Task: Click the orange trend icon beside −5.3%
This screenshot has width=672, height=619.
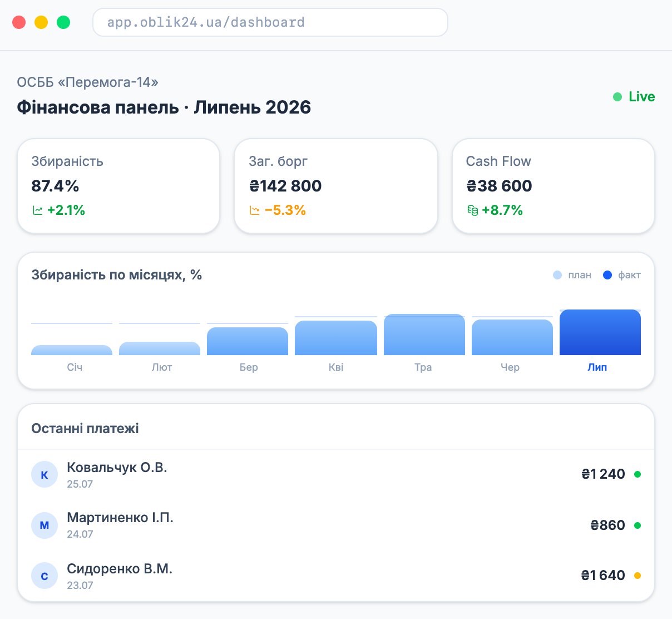Action: 254,210
